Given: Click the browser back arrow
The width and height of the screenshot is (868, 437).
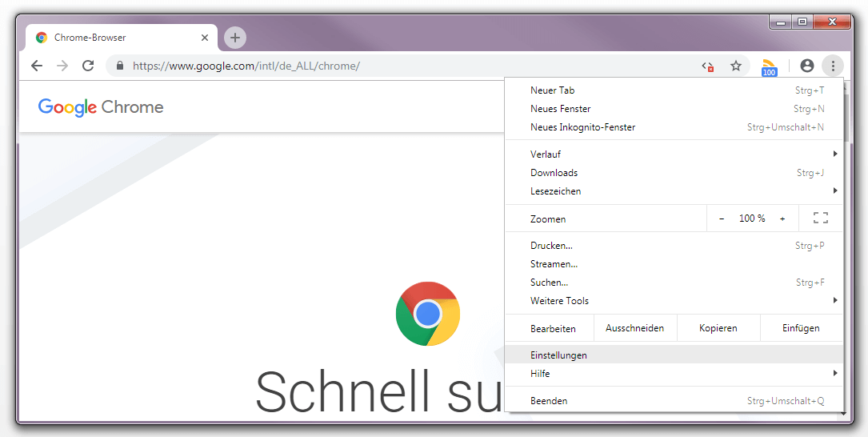Looking at the screenshot, I should pos(37,66).
